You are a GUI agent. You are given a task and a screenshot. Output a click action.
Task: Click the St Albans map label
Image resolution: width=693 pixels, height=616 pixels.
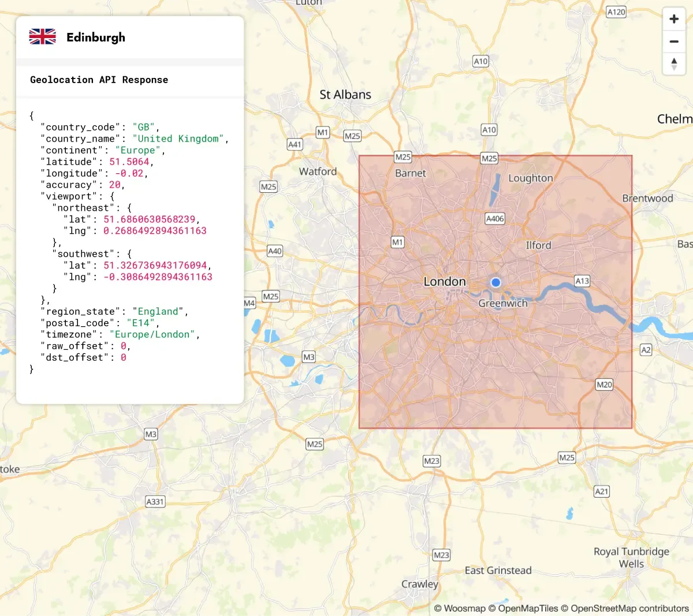click(345, 95)
